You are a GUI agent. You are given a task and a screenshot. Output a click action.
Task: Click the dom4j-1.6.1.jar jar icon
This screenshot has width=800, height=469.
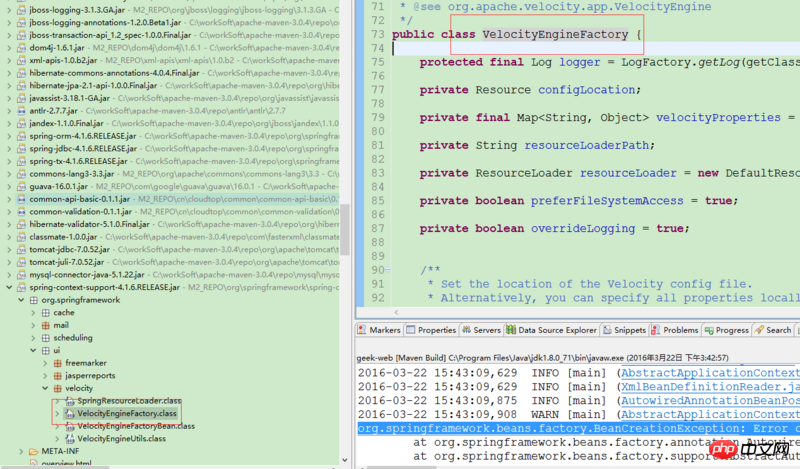[21, 47]
